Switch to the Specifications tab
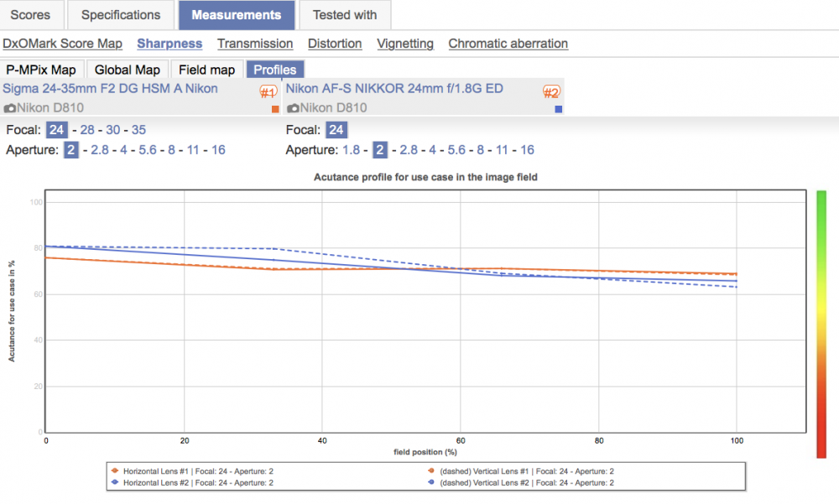839x504 pixels. click(x=121, y=15)
